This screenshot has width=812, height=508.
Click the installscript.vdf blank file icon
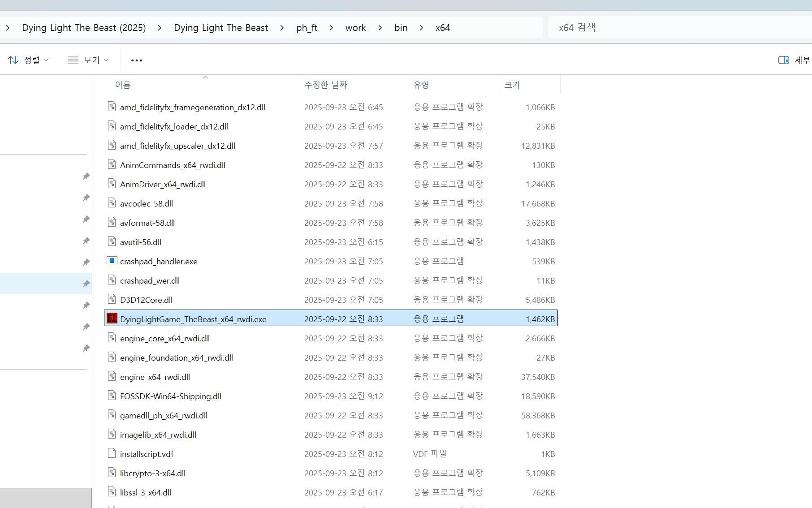pyautogui.click(x=112, y=453)
